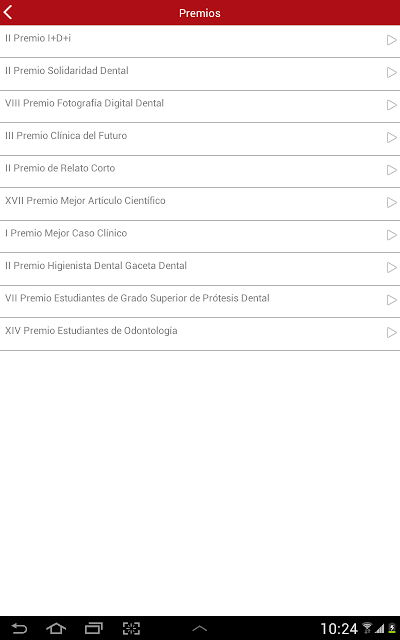
Task: Expand arrow beside III Premio Clínica del Futuro
Action: (391, 138)
